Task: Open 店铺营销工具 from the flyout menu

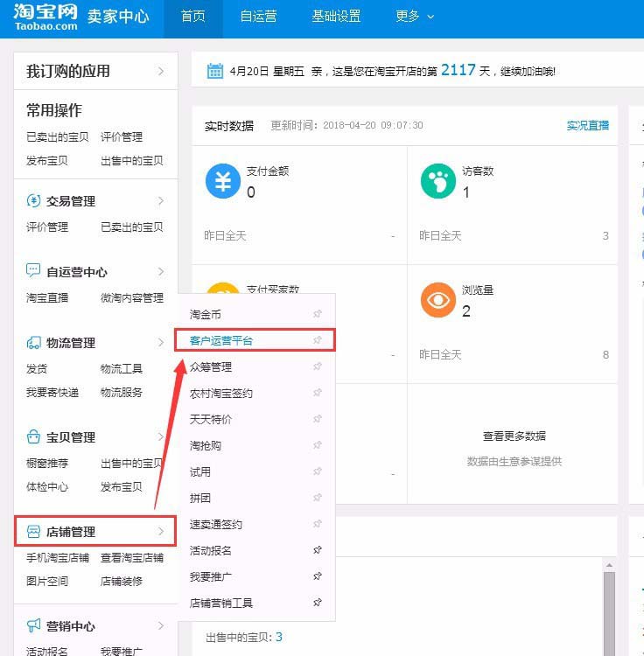Action: [221, 603]
